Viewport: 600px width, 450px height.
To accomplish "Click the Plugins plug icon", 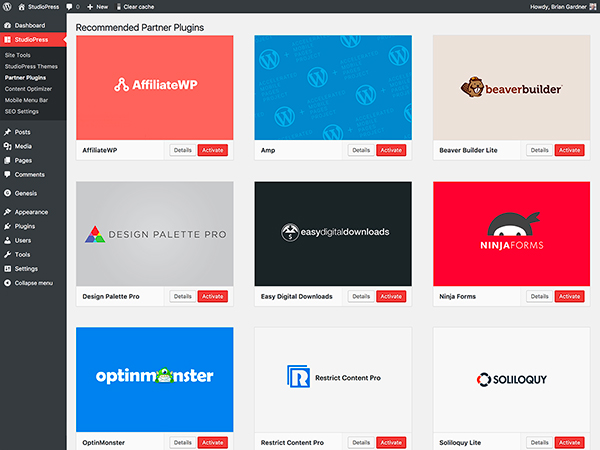I will pyautogui.click(x=8, y=226).
